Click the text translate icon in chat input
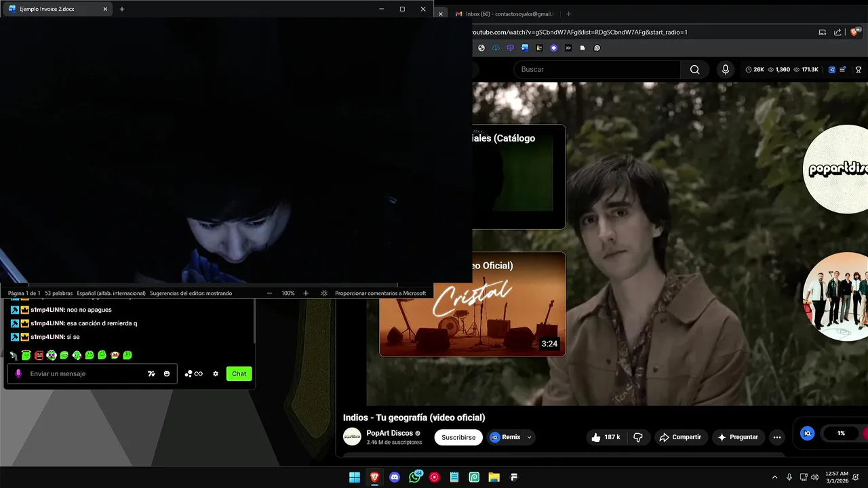Image resolution: width=868 pixels, height=488 pixels. 151,373
